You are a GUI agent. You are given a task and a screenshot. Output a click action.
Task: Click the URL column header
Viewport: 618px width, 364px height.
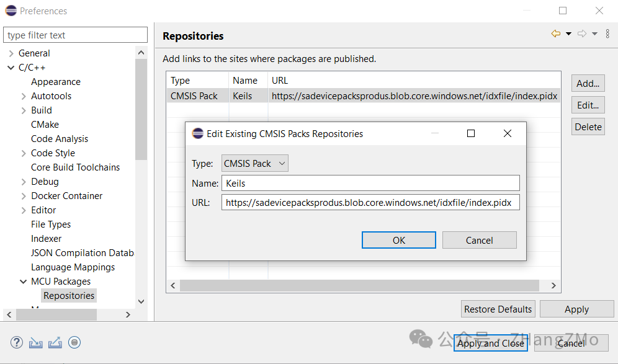414,81
